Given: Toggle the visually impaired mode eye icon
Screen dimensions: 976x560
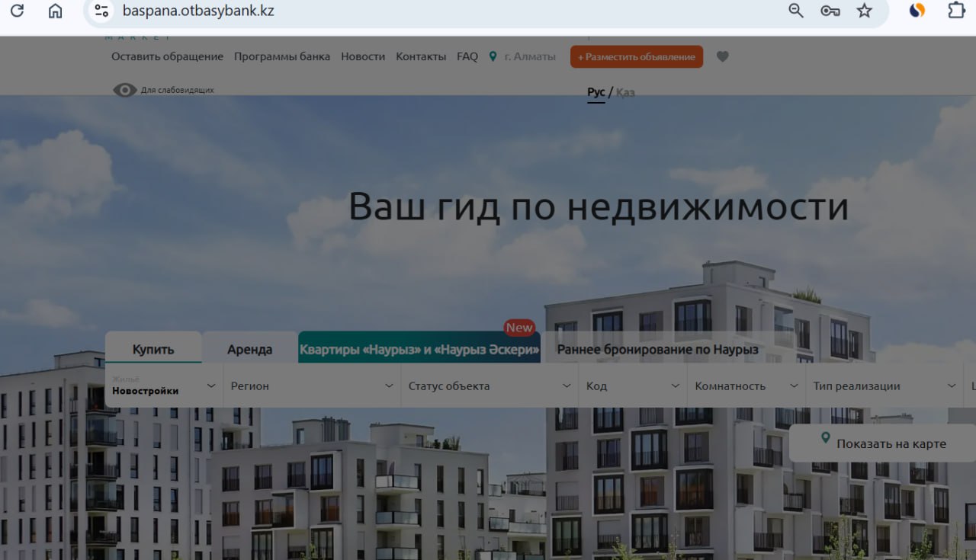Looking at the screenshot, I should coord(125,90).
